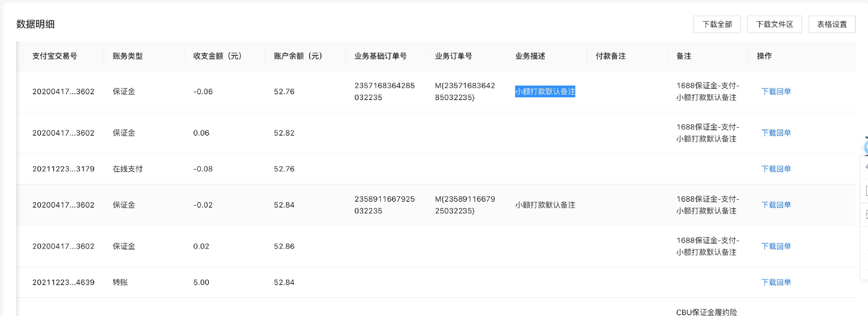Open 表格设置 table settings
The width and height of the screenshot is (868, 316).
(x=831, y=24)
